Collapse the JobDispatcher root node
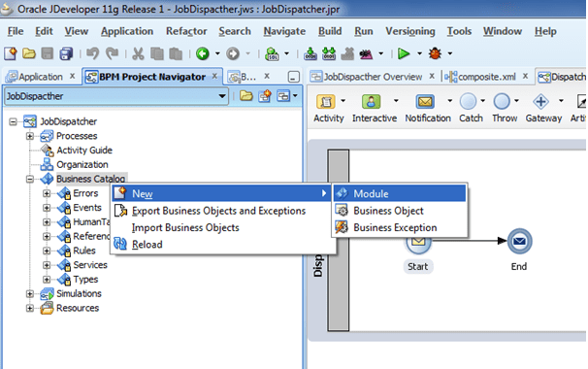The image size is (588, 369). [x=13, y=121]
